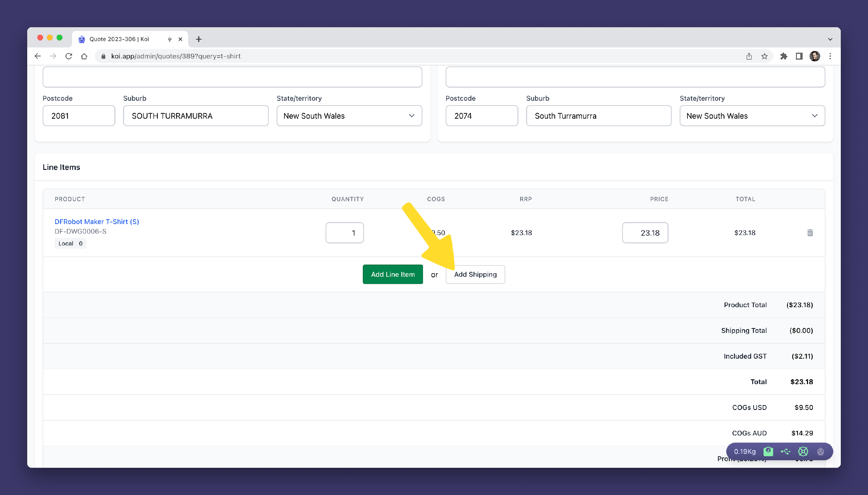The image size is (868, 495).
Task: Delete the DFRobot T-Shirt line item
Action: 810,233
